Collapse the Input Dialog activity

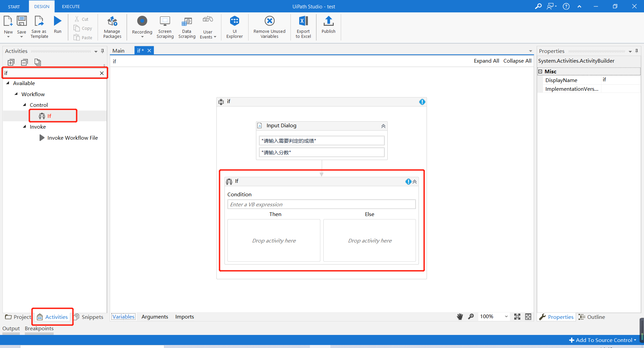[383, 126]
